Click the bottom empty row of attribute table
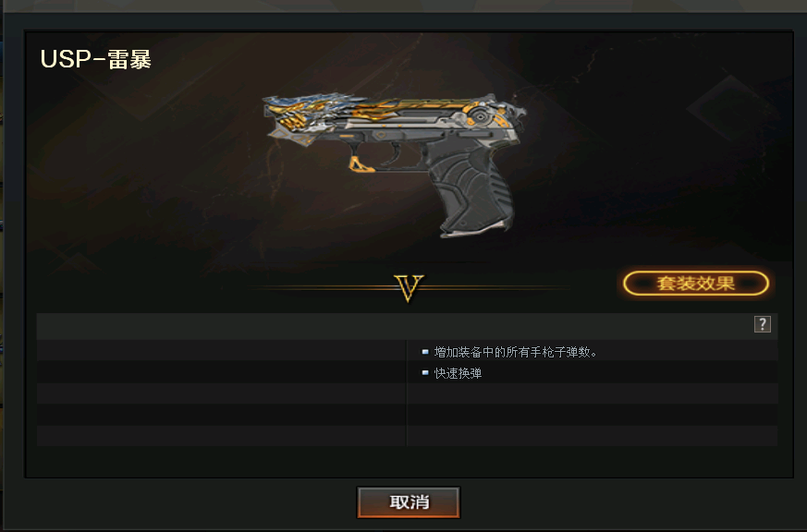 (407, 436)
